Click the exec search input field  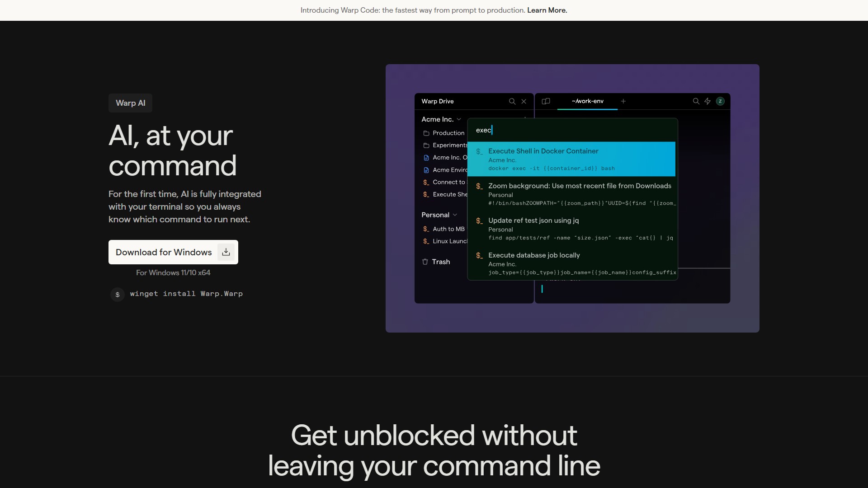572,130
